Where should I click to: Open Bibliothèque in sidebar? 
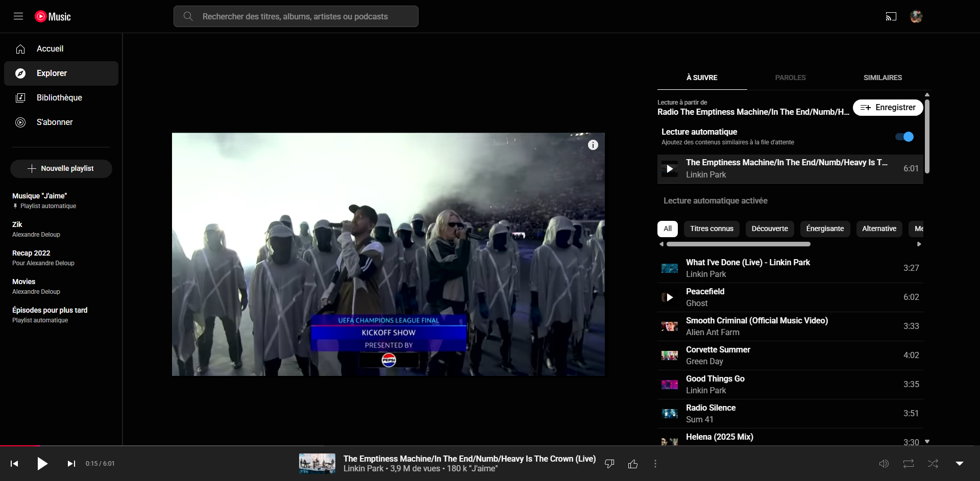61,98
